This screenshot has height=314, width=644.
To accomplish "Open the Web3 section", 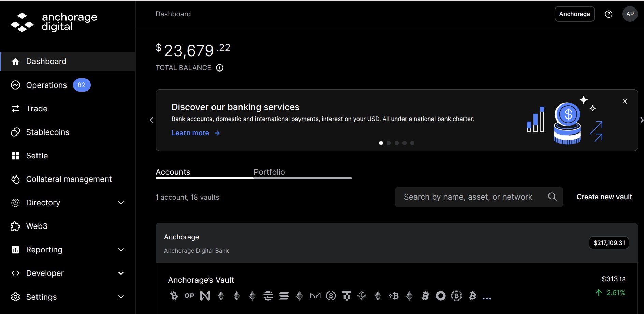I will [x=37, y=226].
